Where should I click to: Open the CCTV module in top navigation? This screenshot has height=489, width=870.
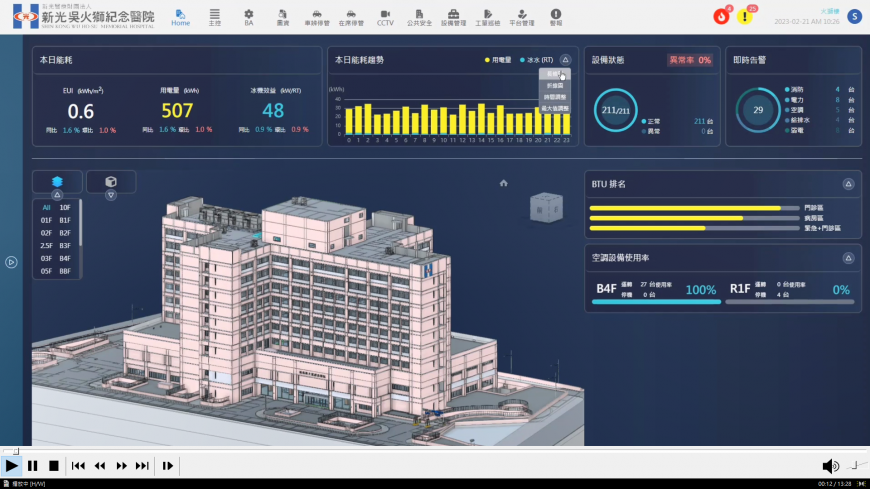(x=385, y=17)
